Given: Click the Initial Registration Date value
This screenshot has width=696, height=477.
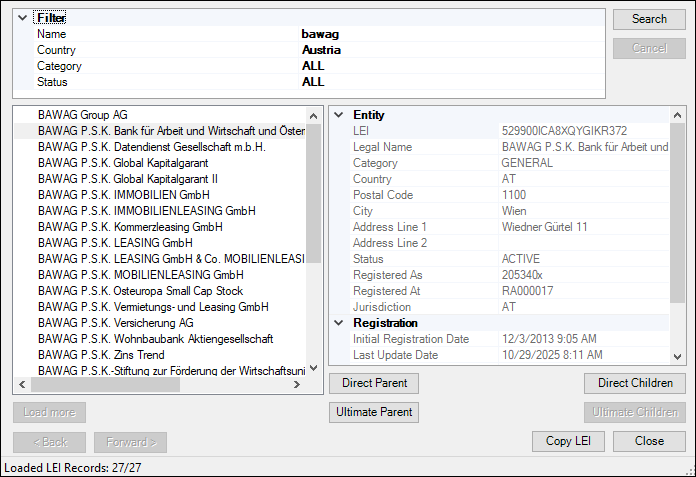Looking at the screenshot, I should pos(584,339).
